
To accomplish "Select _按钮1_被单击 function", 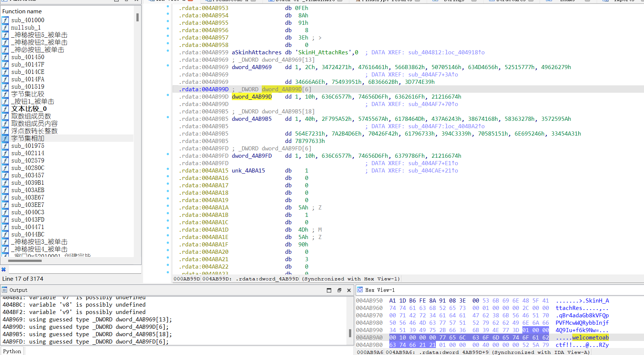I will pos(33,102).
